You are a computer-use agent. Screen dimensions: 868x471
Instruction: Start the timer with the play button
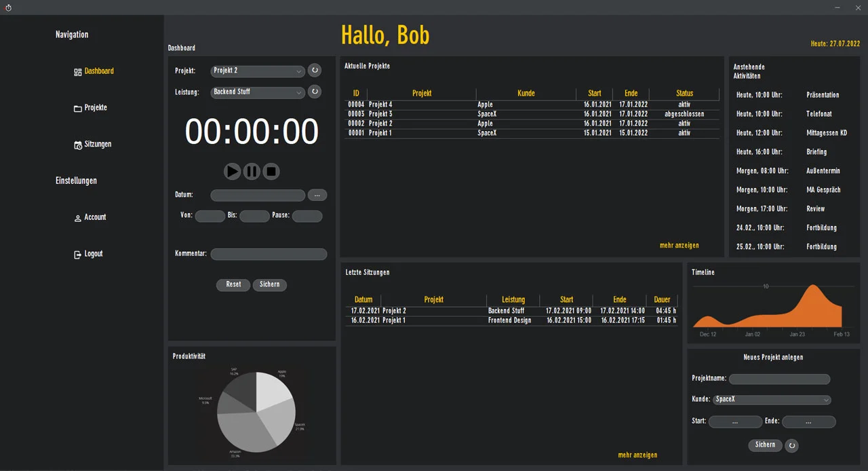233,171
